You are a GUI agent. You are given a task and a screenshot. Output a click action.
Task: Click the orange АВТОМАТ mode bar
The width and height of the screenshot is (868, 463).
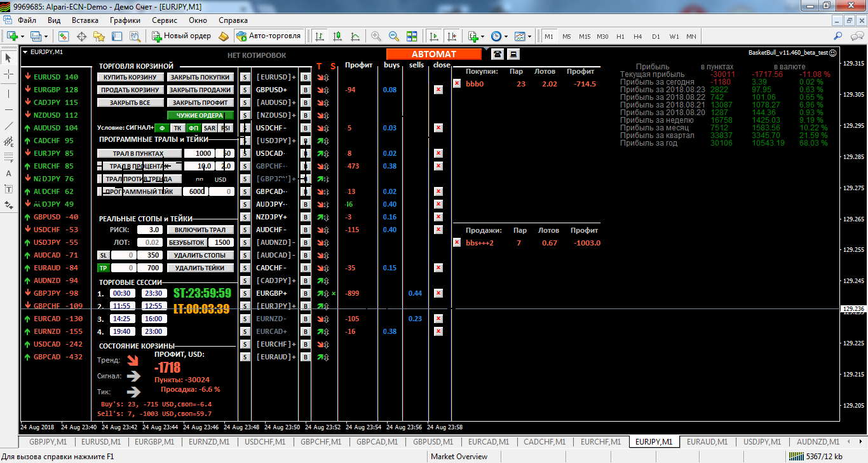(434, 54)
